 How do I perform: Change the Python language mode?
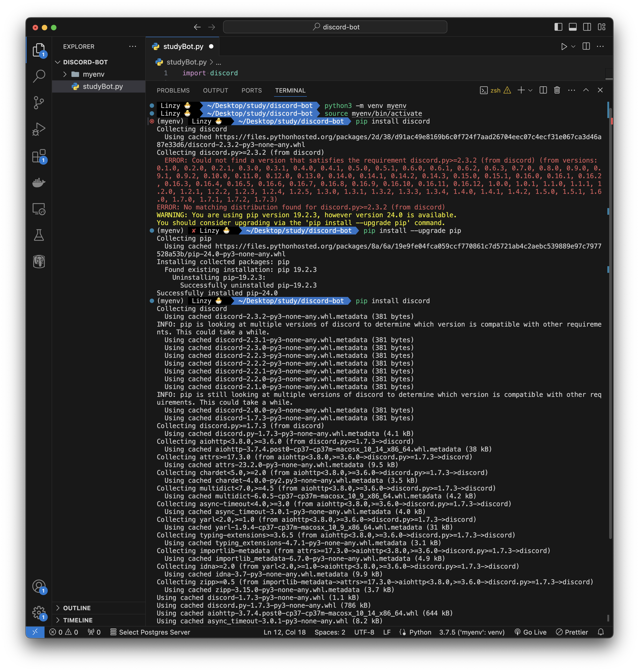[420, 632]
